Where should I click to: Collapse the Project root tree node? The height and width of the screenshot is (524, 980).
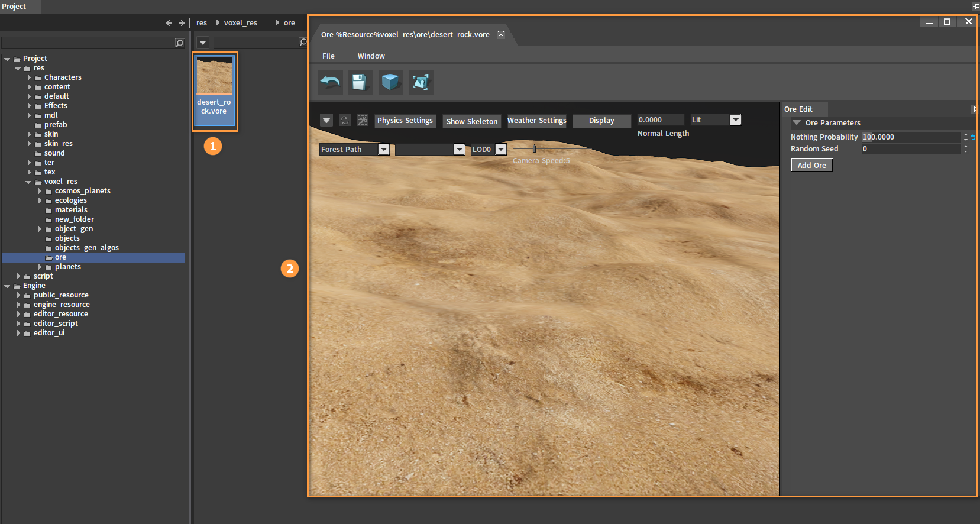7,59
